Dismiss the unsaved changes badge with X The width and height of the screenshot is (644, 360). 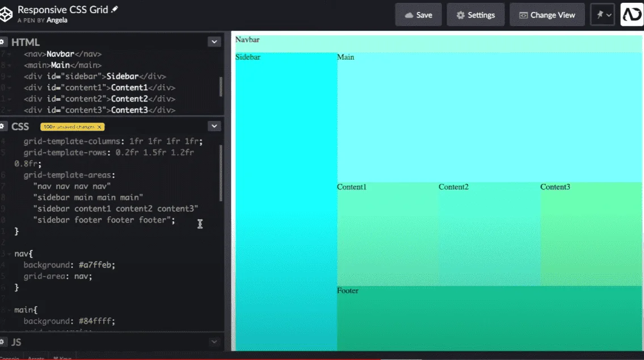point(99,127)
